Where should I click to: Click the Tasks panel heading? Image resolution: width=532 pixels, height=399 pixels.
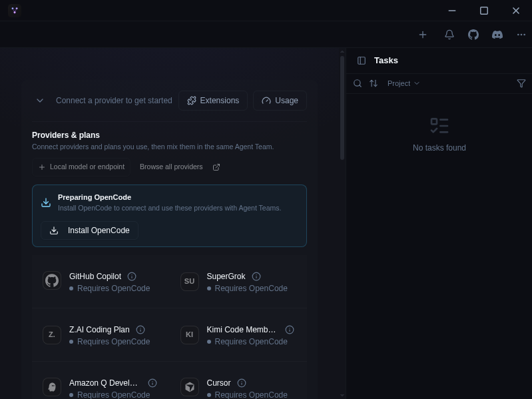click(386, 61)
